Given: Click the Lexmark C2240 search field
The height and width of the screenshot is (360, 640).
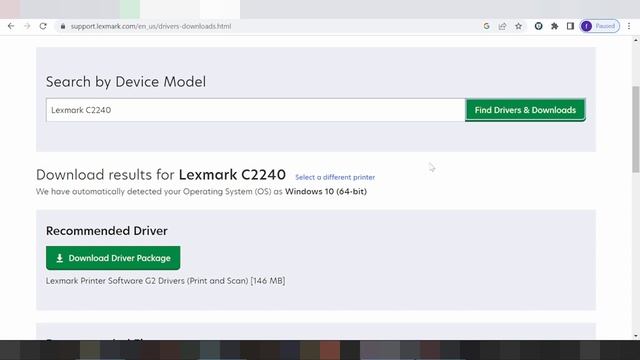Looking at the screenshot, I should click(256, 110).
